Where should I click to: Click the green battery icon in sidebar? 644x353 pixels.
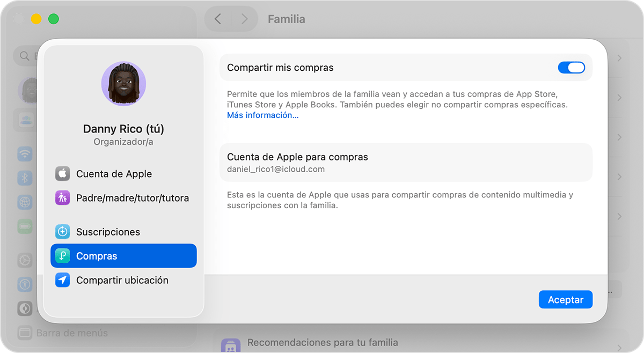(x=25, y=226)
